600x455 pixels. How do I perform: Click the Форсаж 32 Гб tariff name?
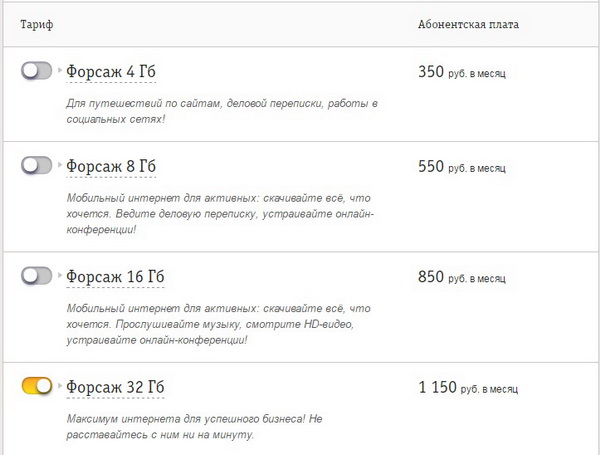[115, 386]
